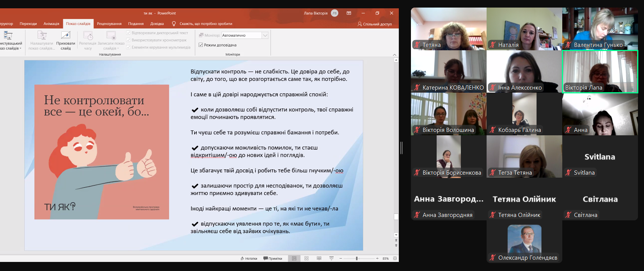The image size is (644, 271).
Task: Click text "Відпускати контроль — не слабкість"
Action: click(240, 71)
